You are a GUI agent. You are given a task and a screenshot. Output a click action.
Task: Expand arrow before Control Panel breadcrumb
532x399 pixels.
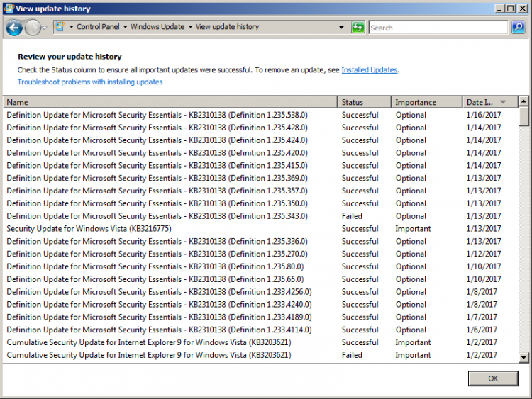[x=71, y=27]
